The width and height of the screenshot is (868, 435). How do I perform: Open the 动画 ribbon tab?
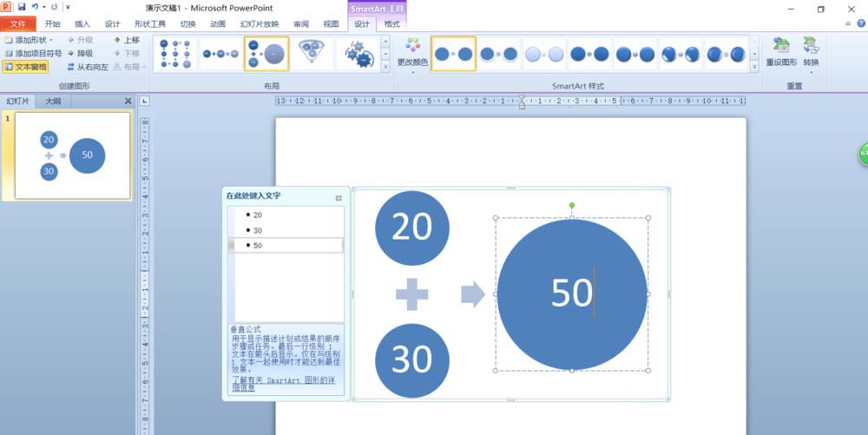click(218, 23)
